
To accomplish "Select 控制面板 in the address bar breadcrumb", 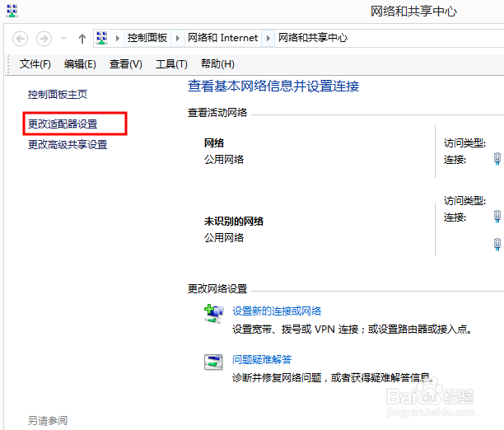I will (147, 38).
